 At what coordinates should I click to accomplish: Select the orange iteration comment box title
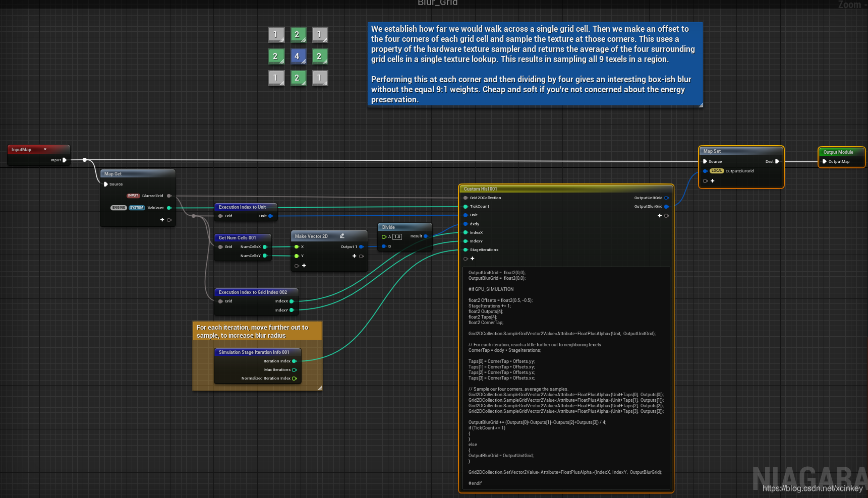[x=257, y=331]
